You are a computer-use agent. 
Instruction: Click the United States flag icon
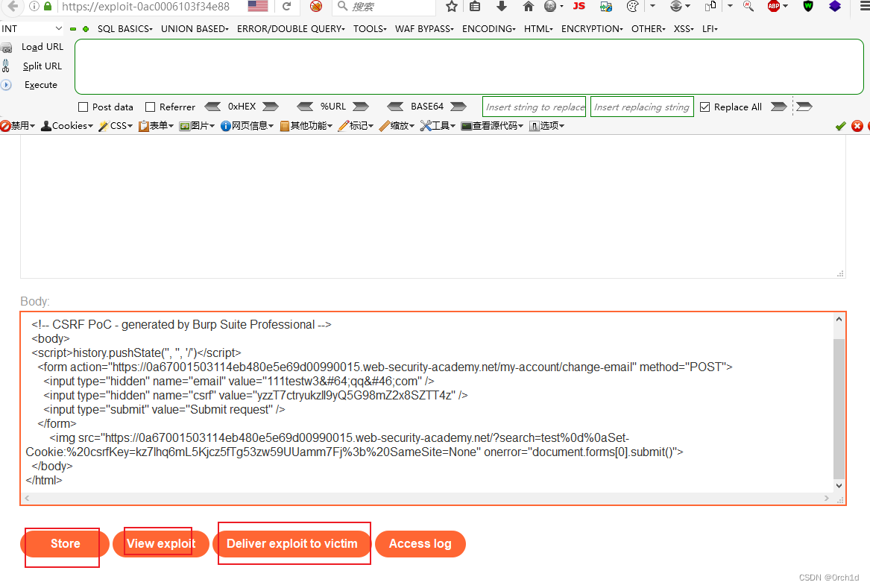[x=257, y=6]
